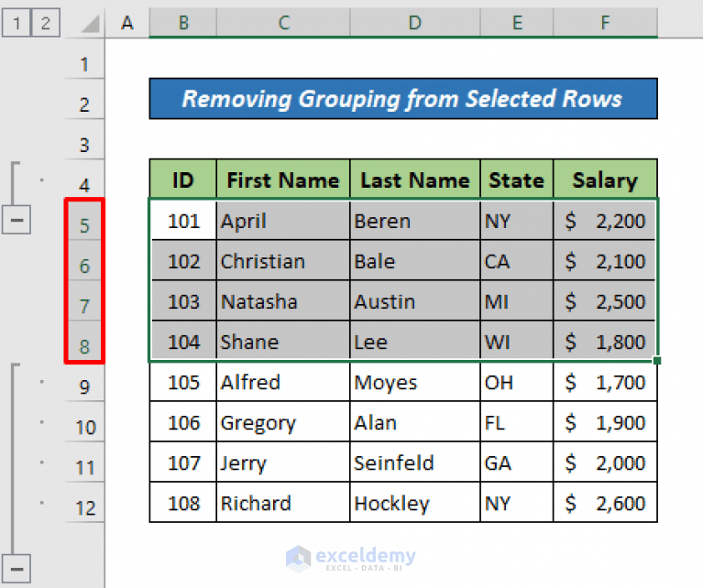The width and height of the screenshot is (703, 588).
Task: Select cell with last name 'Hockley'
Action: [415, 503]
